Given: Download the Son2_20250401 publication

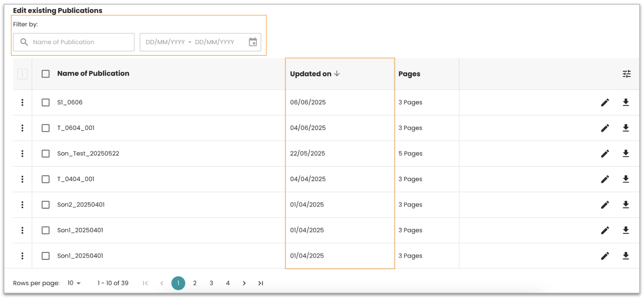Looking at the screenshot, I should click(626, 204).
